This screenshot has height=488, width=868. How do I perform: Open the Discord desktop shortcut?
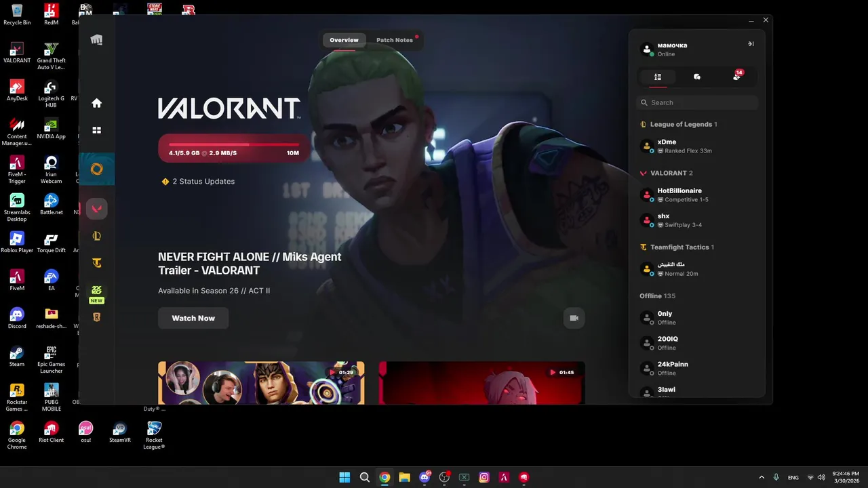click(x=17, y=319)
